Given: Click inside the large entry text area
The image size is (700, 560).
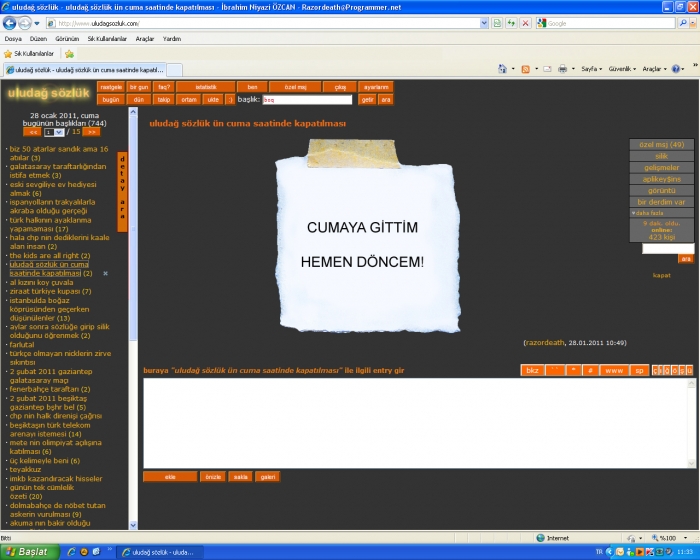Looking at the screenshot, I should tap(415, 423).
